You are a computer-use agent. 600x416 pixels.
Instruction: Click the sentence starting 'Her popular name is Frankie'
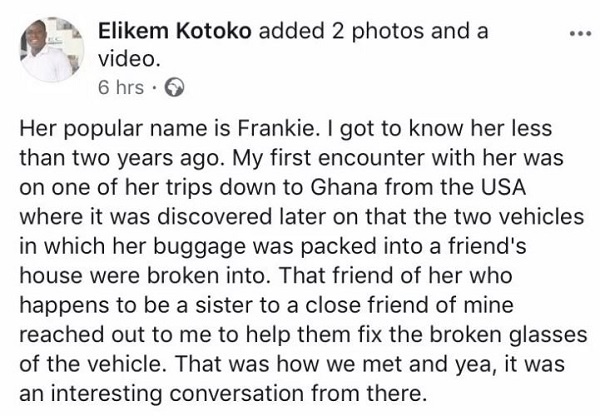pos(170,129)
